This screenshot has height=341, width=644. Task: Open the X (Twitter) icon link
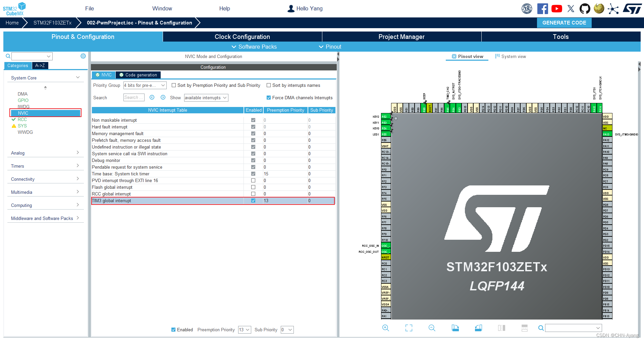click(571, 9)
